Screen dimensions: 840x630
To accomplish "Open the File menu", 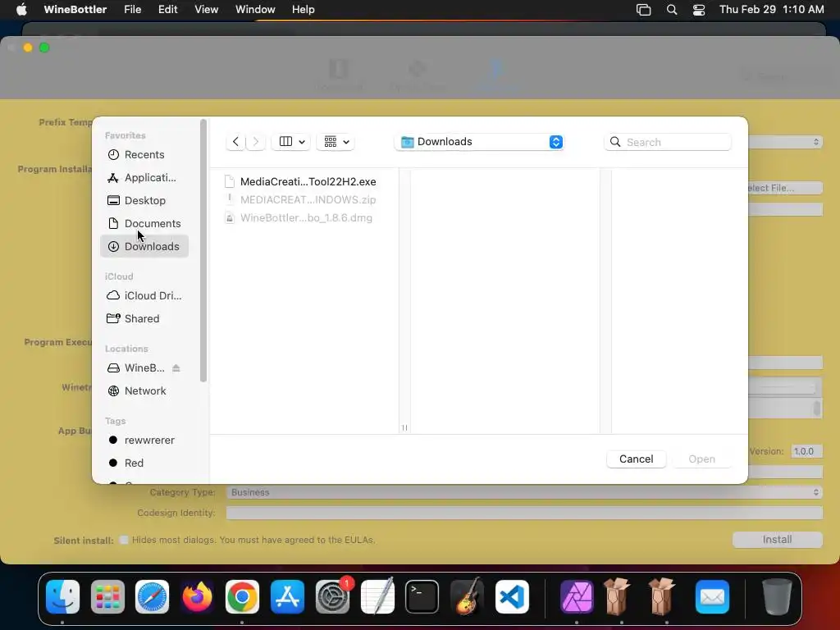I will [132, 10].
